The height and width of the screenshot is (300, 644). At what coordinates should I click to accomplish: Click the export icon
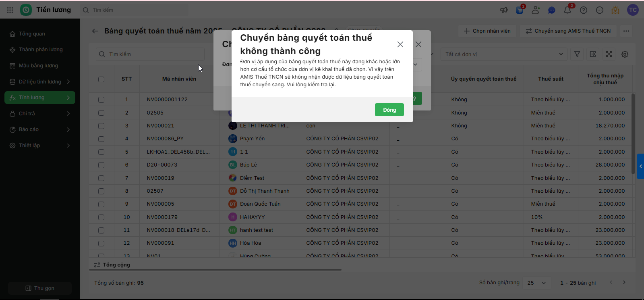coord(593,54)
